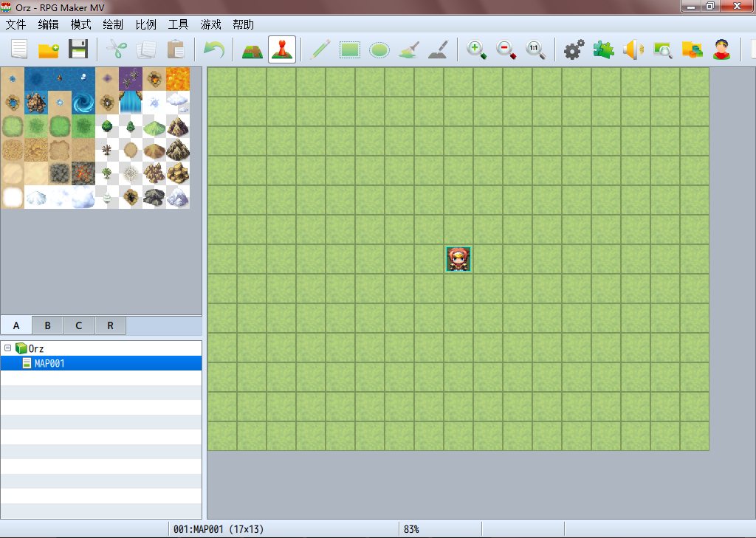
Task: Open project with the folder icon
Action: [49, 49]
